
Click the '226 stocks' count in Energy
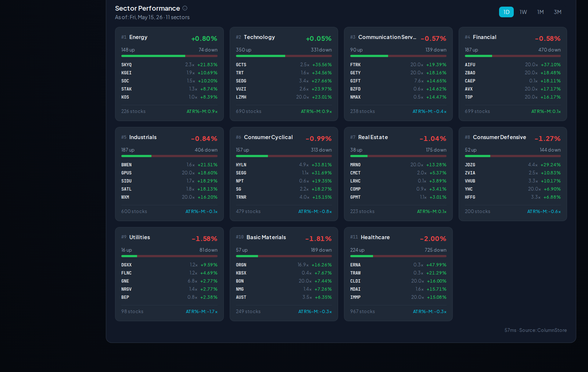133,111
